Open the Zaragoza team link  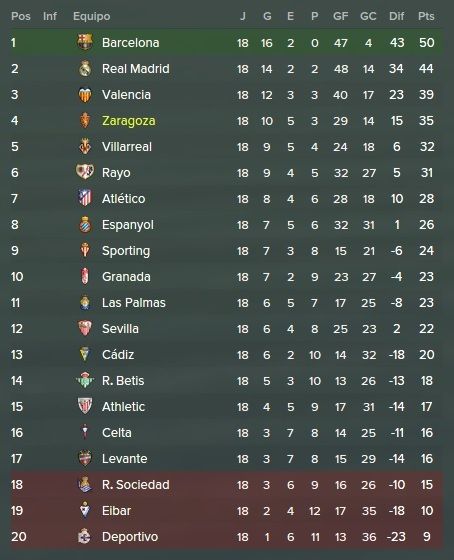[x=129, y=121]
